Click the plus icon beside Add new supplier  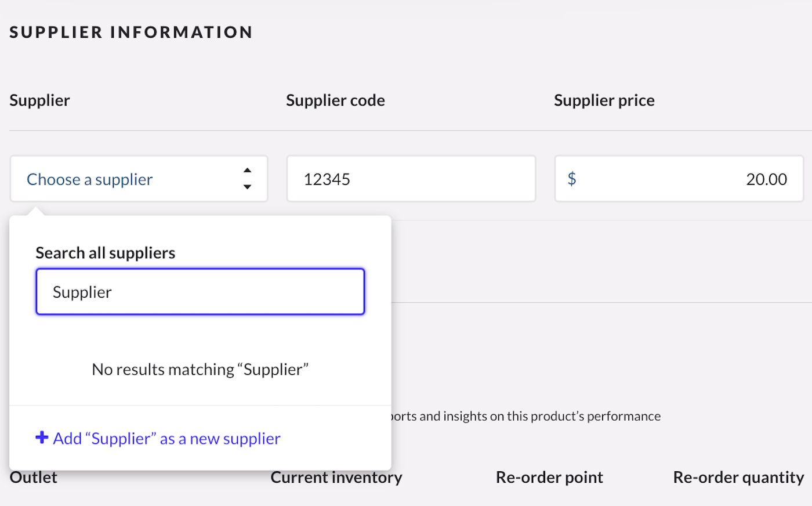point(42,438)
